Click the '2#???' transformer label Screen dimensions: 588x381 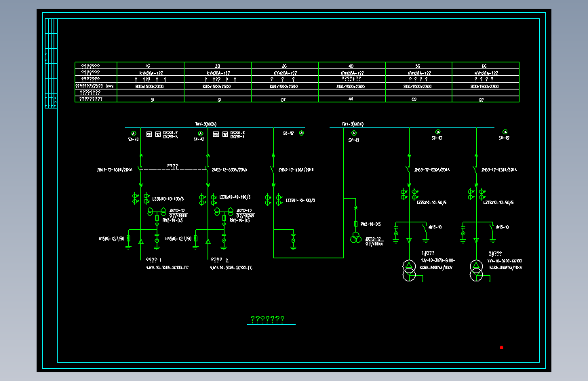tap(495, 254)
